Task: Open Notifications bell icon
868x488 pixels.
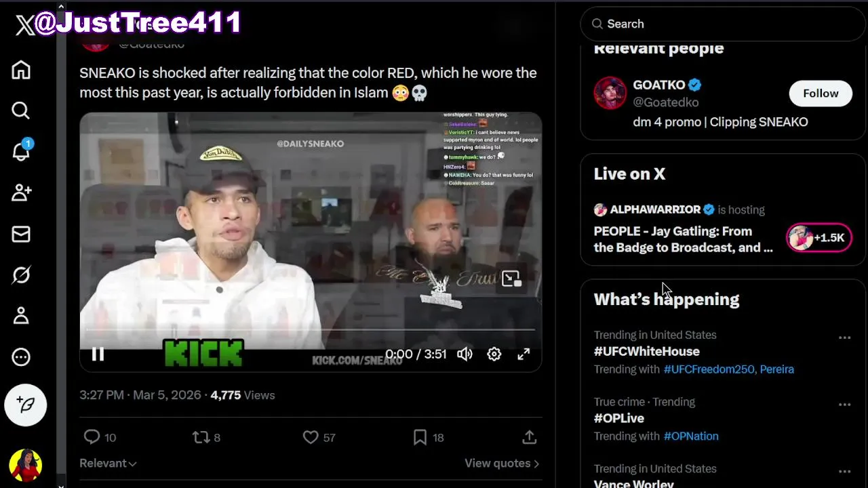Action: coord(21,151)
